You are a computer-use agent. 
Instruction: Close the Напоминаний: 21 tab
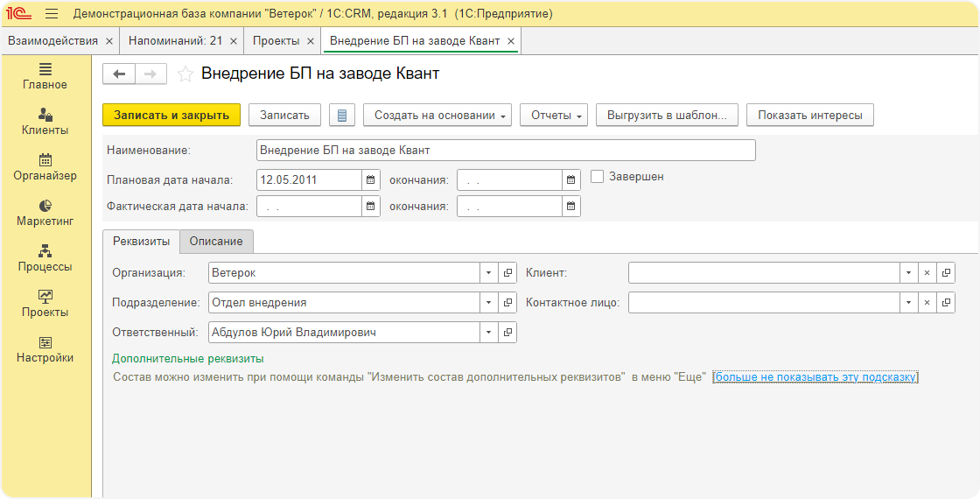point(233,41)
